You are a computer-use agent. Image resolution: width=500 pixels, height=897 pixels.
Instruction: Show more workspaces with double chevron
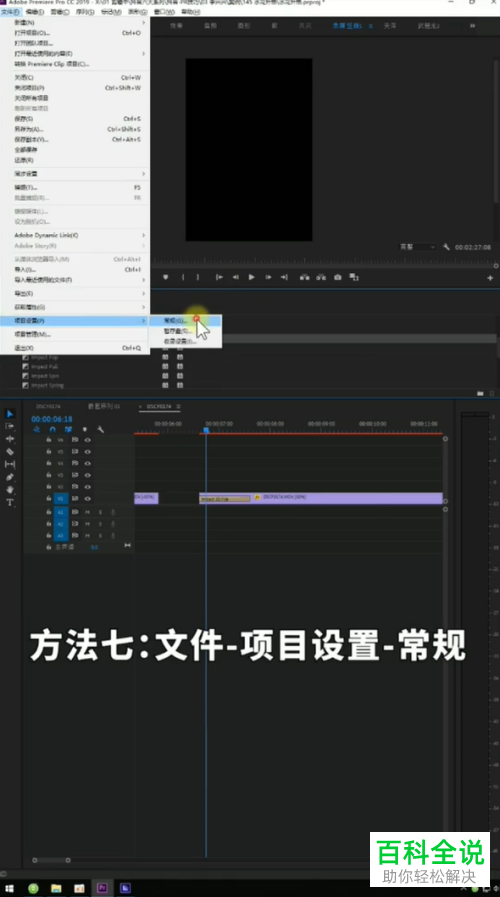473,26
